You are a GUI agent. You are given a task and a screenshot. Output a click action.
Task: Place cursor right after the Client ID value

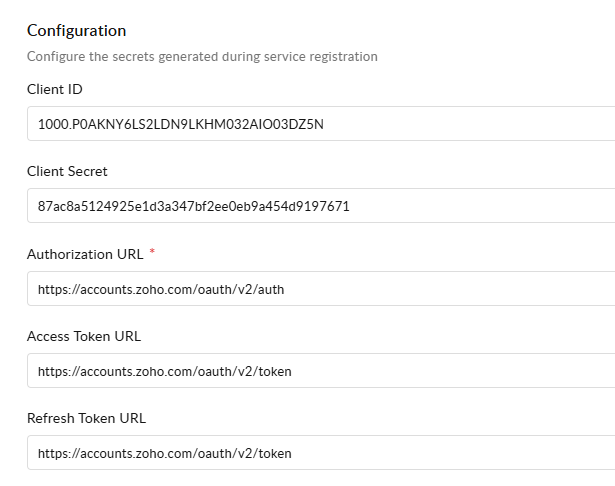tap(326, 124)
